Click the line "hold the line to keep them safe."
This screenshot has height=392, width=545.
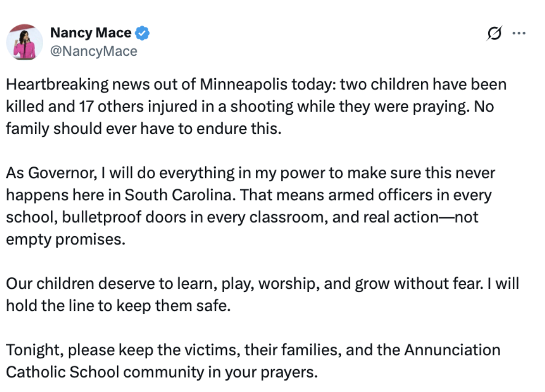tap(118, 306)
